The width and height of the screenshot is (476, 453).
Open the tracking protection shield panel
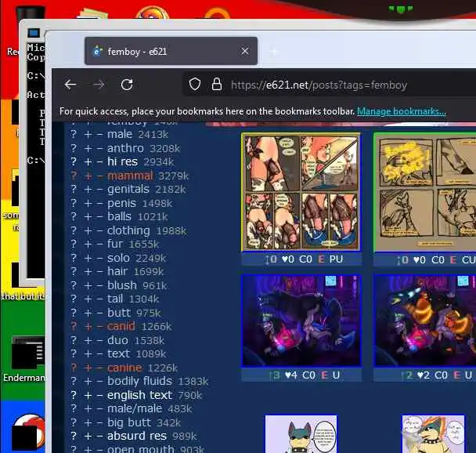coord(195,84)
